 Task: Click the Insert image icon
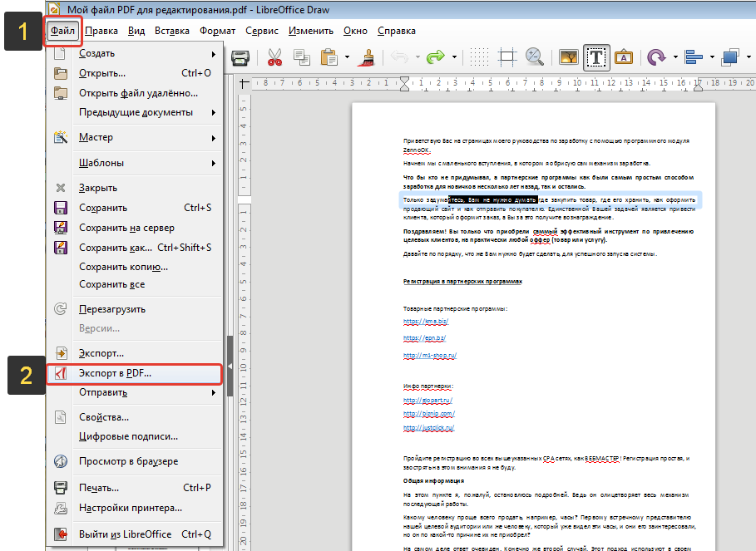pos(569,57)
